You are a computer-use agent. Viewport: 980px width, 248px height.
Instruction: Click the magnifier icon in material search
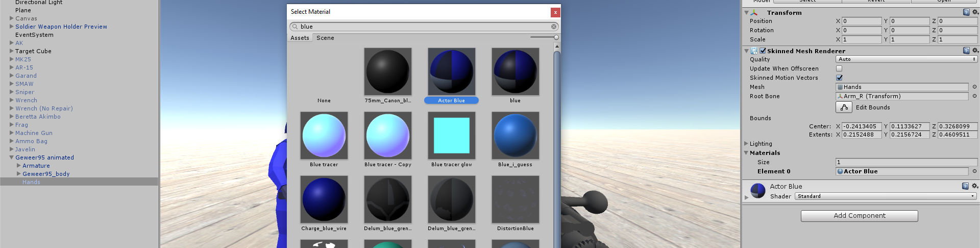[295, 27]
